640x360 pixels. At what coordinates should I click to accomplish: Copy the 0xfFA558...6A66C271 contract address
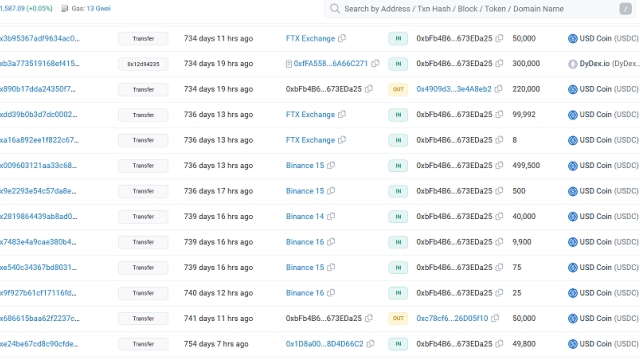pyautogui.click(x=375, y=64)
